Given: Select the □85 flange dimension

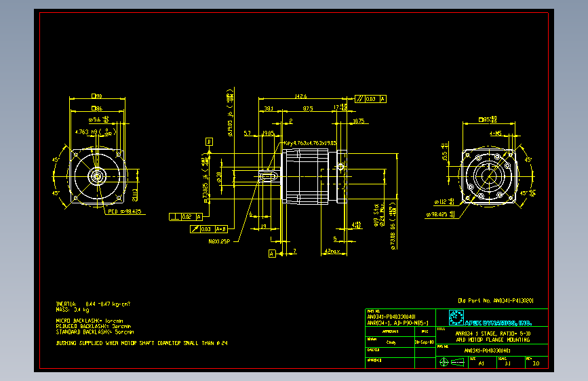Looking at the screenshot, I should (x=488, y=119).
